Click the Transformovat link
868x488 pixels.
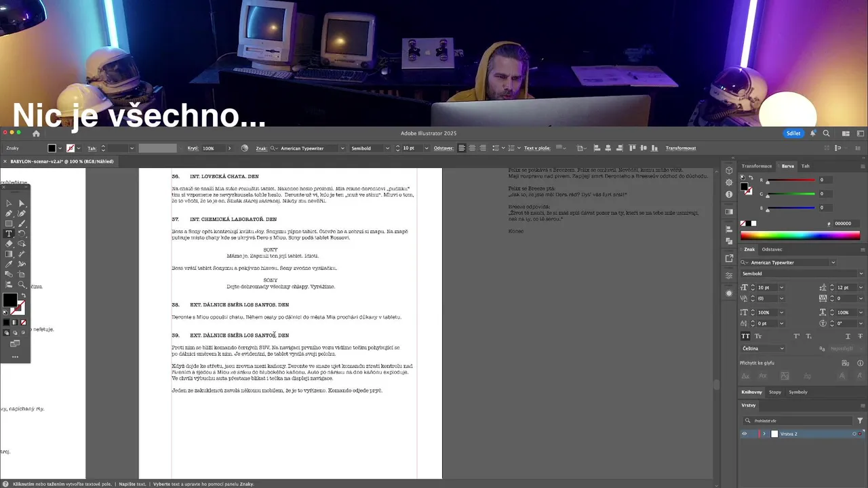pyautogui.click(x=681, y=148)
